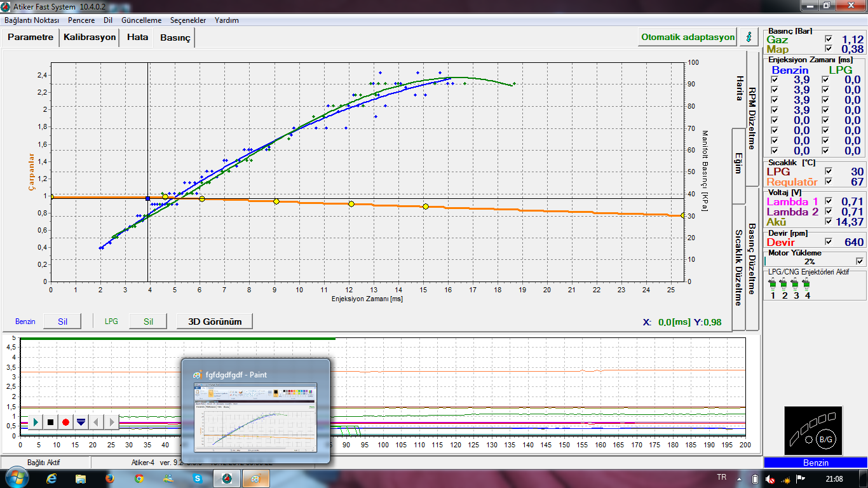Screen dimensions: 868x488
Task: Select the vertical Harita tab
Action: 739,89
